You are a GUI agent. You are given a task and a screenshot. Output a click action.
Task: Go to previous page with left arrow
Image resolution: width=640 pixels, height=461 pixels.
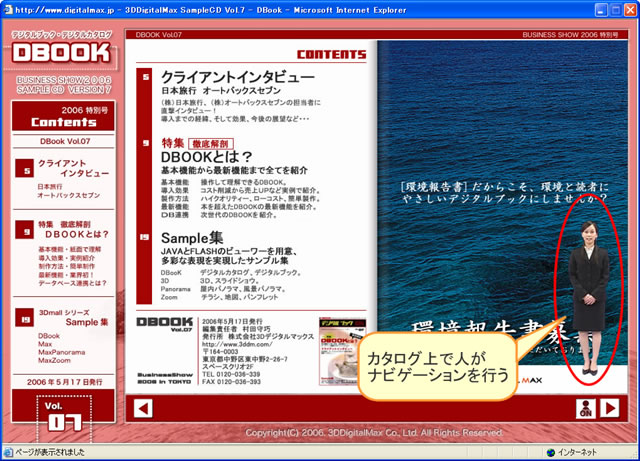[x=143, y=408]
